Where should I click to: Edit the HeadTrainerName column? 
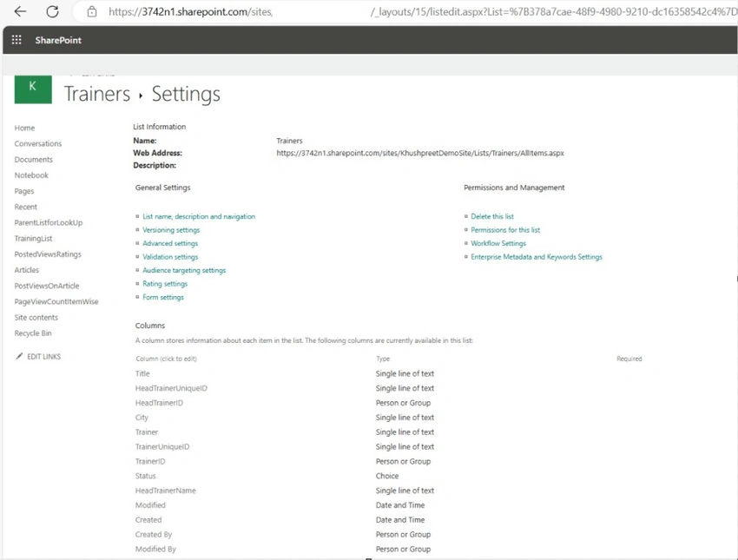click(166, 491)
